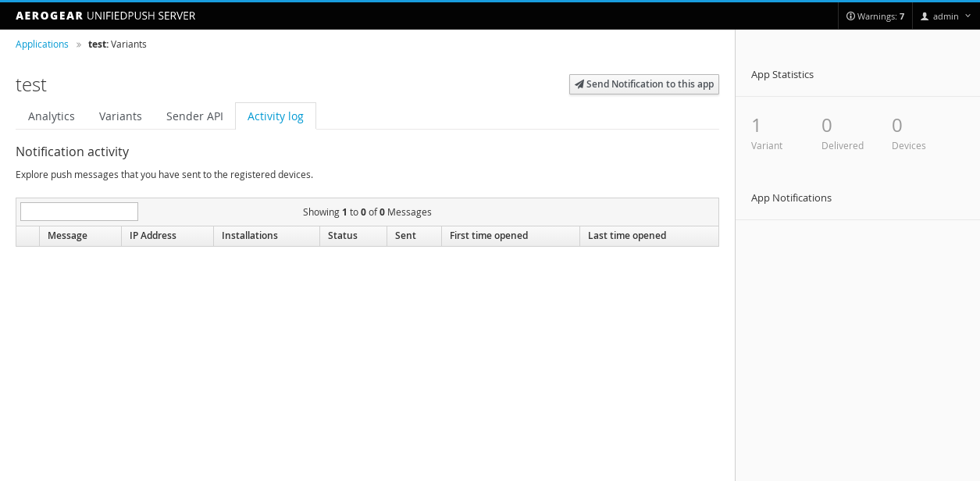Open the Variants tab
This screenshot has height=481, width=980.
coord(120,116)
